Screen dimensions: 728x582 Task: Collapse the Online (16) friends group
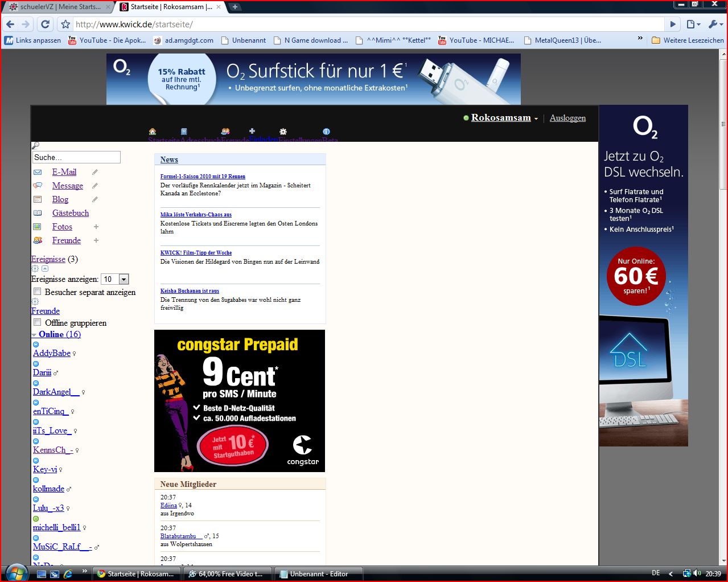(x=34, y=335)
